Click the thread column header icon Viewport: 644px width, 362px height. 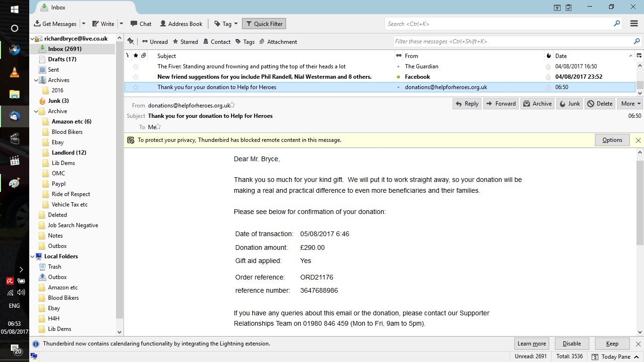point(128,56)
